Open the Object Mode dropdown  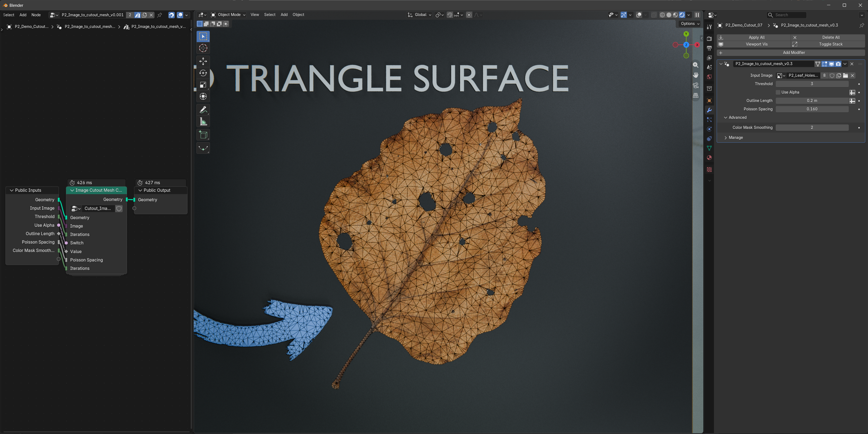(228, 15)
